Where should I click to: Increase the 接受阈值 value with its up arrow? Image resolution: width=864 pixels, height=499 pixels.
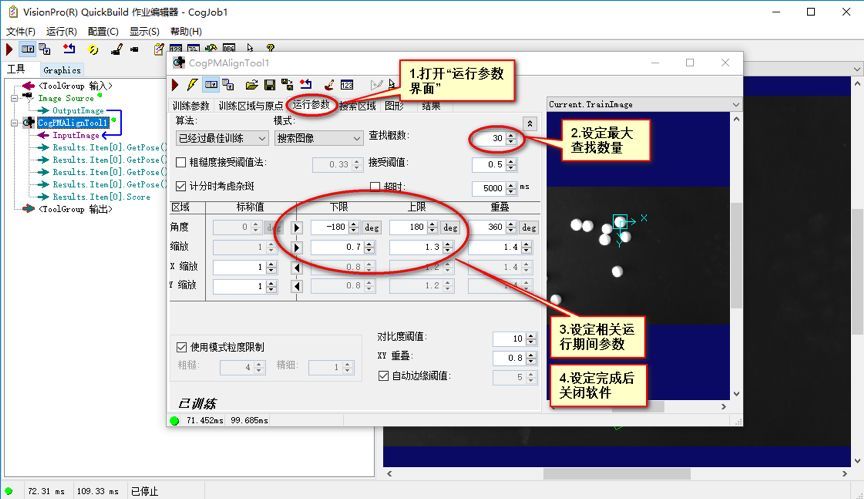click(x=511, y=161)
